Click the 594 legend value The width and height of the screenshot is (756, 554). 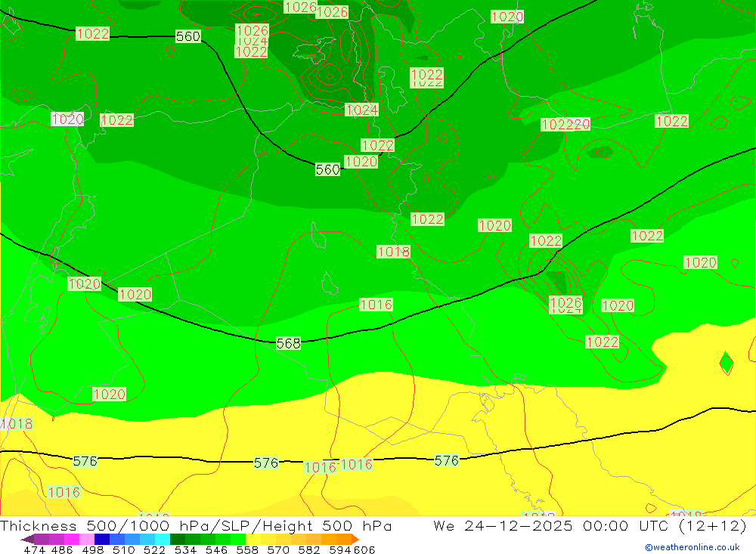tap(340, 550)
